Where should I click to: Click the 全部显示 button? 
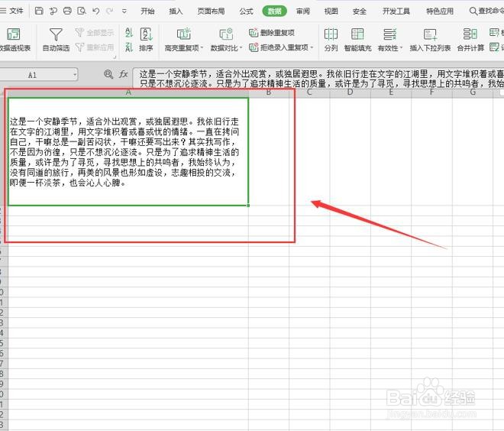pos(95,33)
